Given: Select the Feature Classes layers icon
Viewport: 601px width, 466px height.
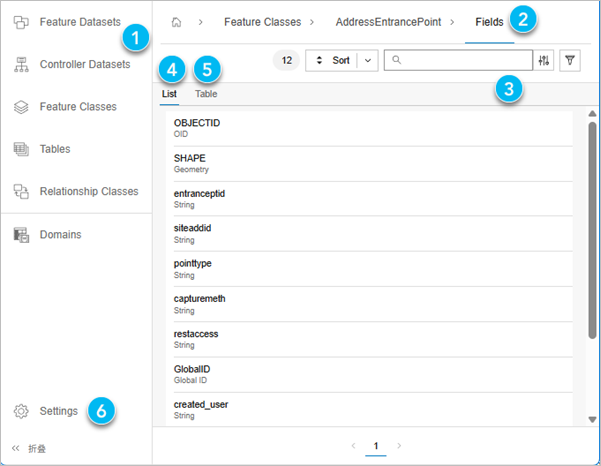Looking at the screenshot, I should [x=21, y=107].
